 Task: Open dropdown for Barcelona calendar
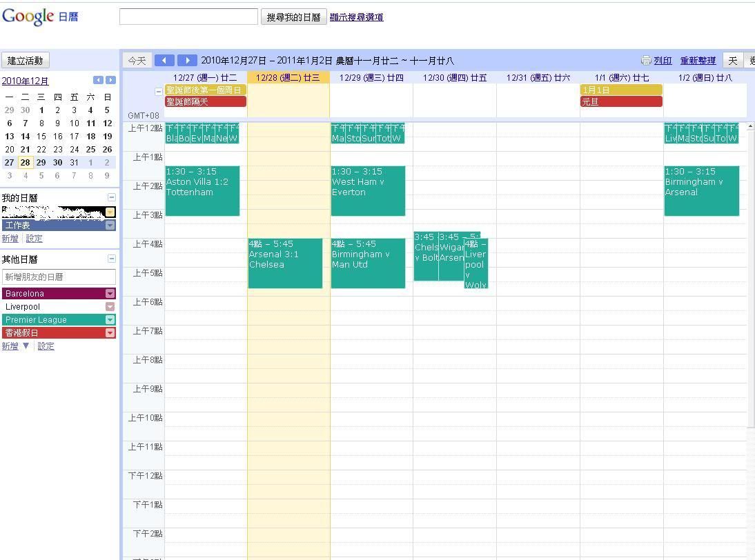tap(110, 294)
